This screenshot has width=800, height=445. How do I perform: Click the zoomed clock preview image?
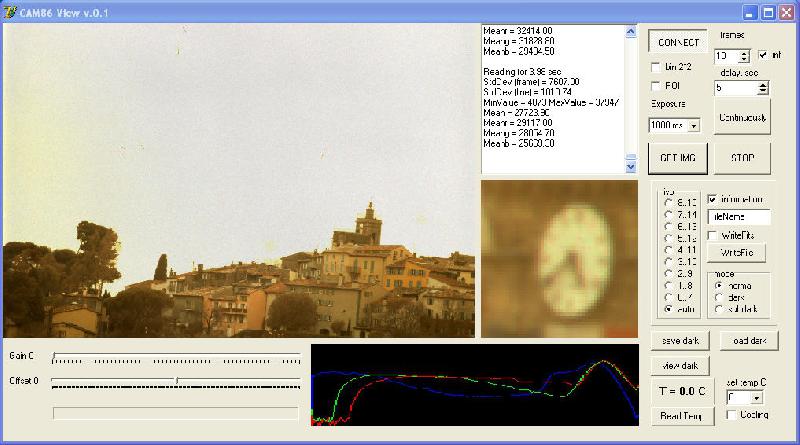point(559,259)
